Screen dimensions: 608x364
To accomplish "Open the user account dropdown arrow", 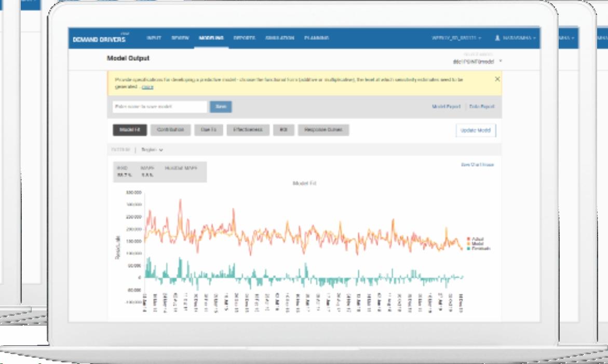I will coord(534,38).
